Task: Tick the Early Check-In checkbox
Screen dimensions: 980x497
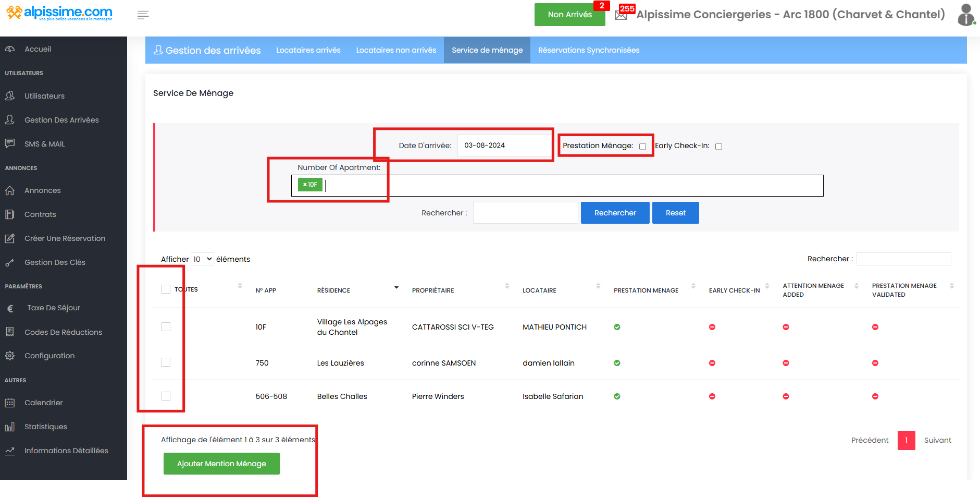Action: coord(718,147)
